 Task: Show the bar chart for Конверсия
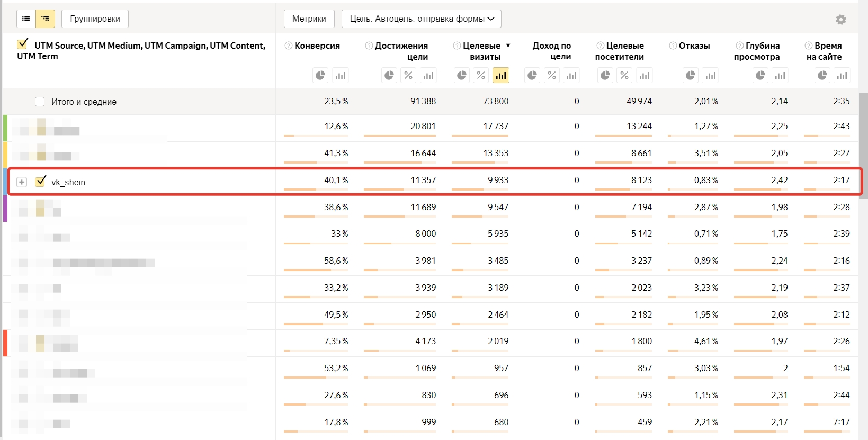click(341, 76)
